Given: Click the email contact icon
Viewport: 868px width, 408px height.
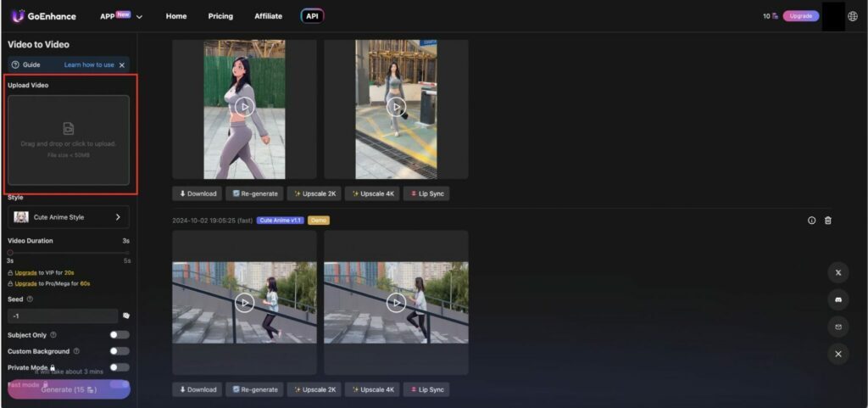Looking at the screenshot, I should tap(837, 327).
